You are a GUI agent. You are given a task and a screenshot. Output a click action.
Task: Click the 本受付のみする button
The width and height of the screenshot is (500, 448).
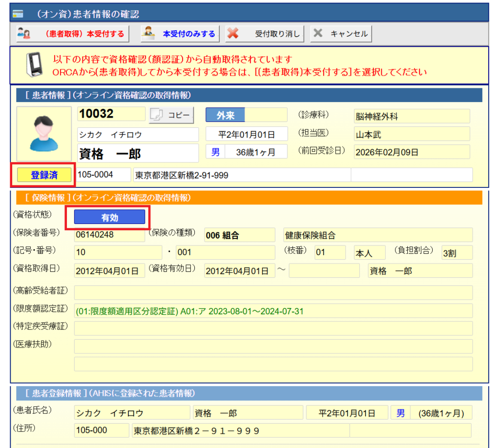(180, 34)
